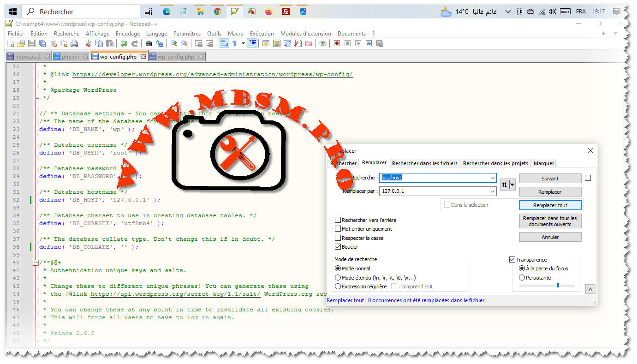637x364 pixels.
Task: Click the Replace toolbar icon
Action: [x=160, y=43]
